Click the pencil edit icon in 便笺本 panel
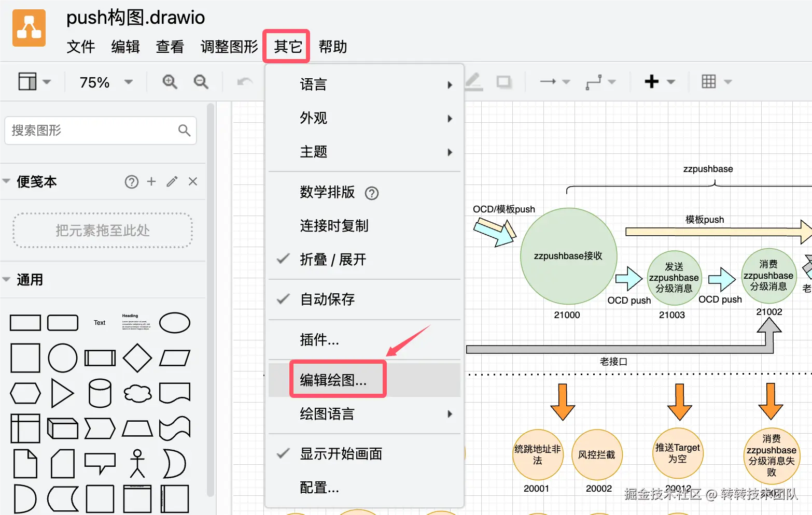 172,181
